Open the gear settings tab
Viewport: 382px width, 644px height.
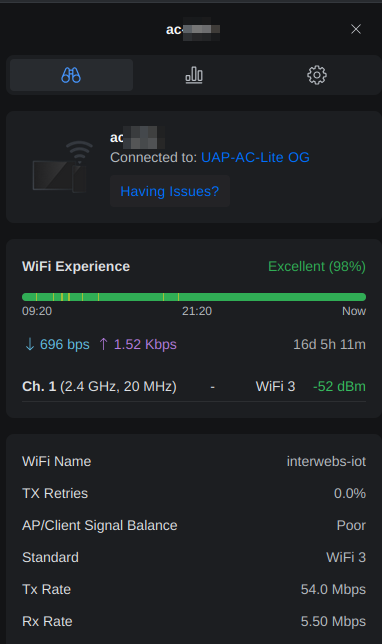tap(317, 75)
